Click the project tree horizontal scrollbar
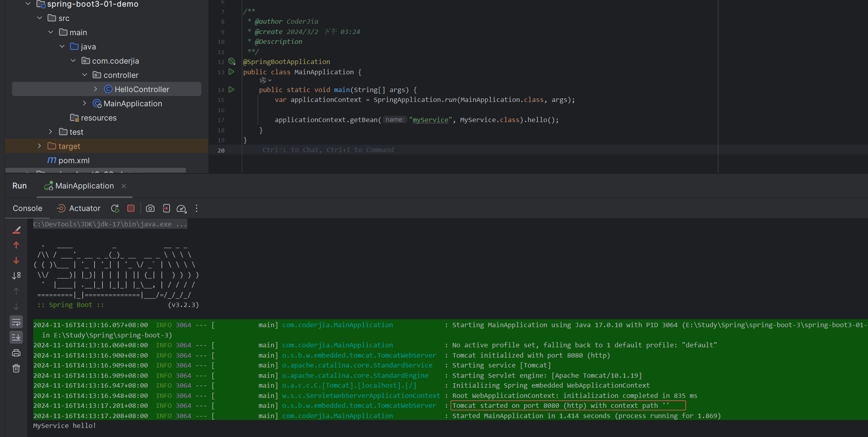 95,170
